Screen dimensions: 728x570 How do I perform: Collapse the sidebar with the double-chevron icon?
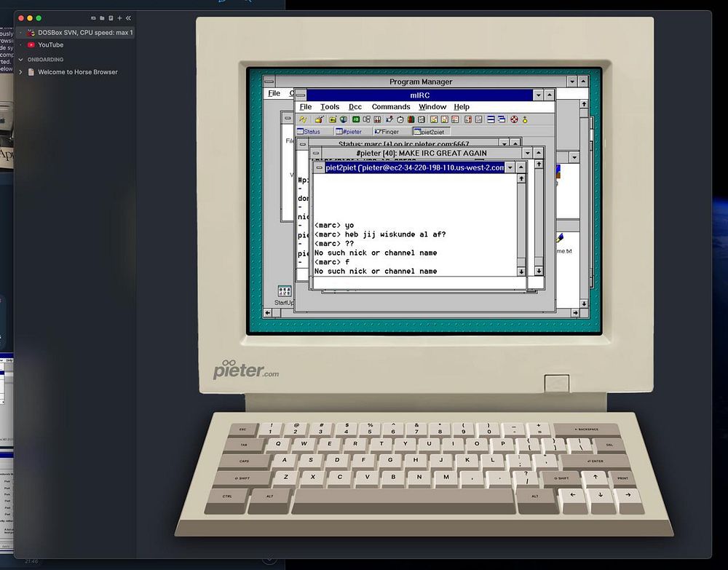pyautogui.click(x=128, y=18)
